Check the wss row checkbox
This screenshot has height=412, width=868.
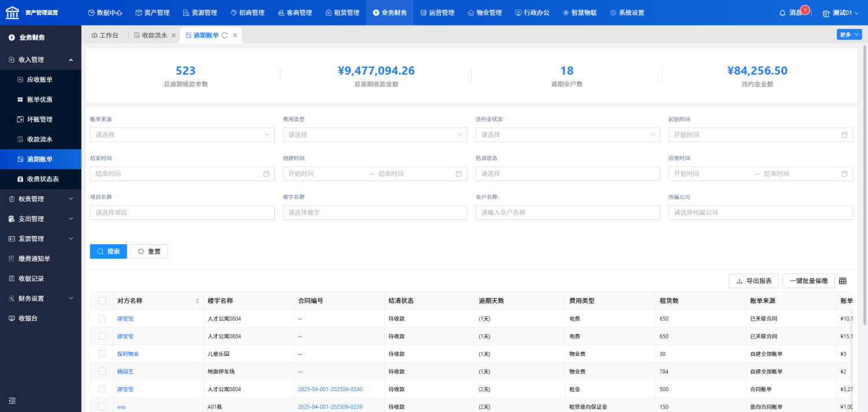click(x=102, y=407)
